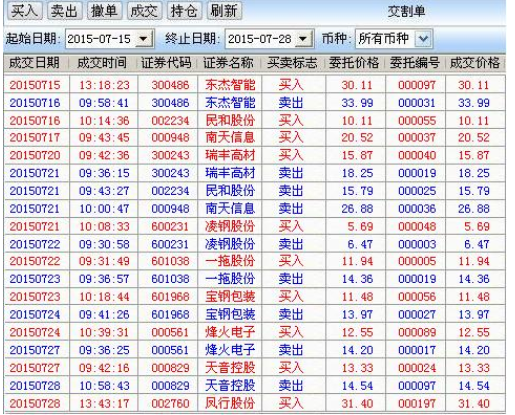Sort by 证券代码 column header
This screenshot has height=415, width=515.
pos(166,63)
